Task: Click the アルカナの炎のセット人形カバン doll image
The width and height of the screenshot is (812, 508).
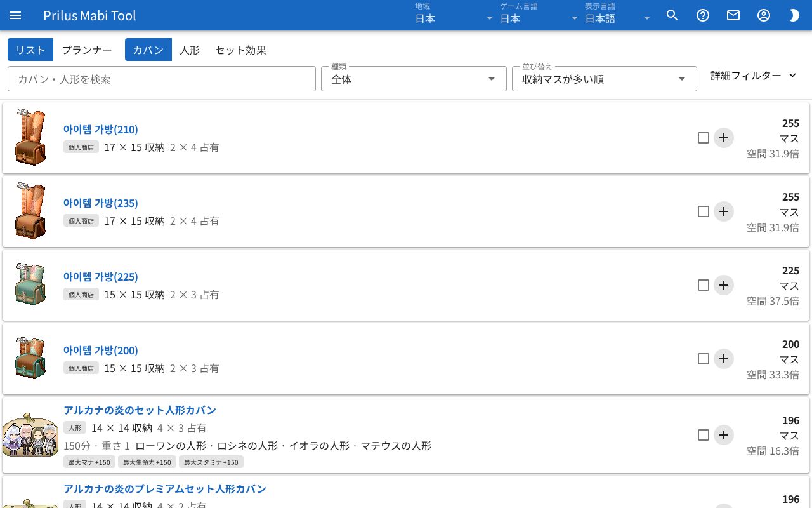Action: click(x=30, y=435)
